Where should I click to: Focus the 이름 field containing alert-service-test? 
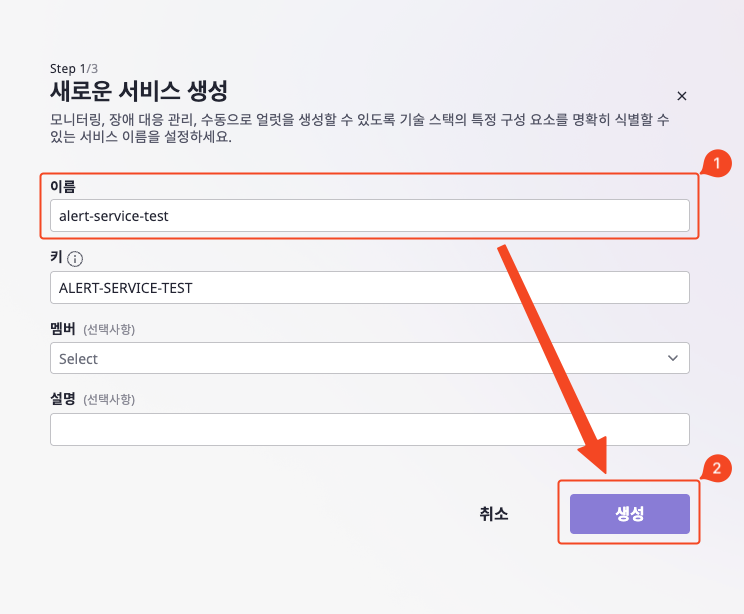pyautogui.click(x=370, y=215)
